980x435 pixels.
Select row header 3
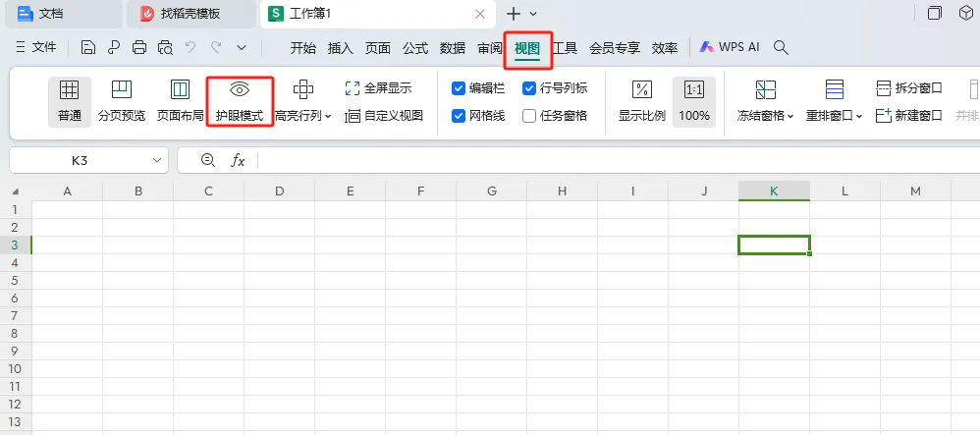coord(15,245)
